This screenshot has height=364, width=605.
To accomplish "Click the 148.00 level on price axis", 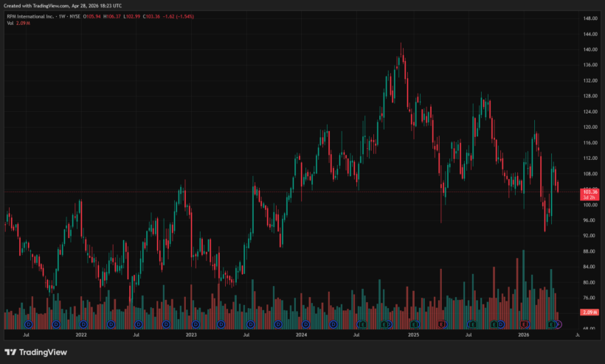I will [590, 18].
